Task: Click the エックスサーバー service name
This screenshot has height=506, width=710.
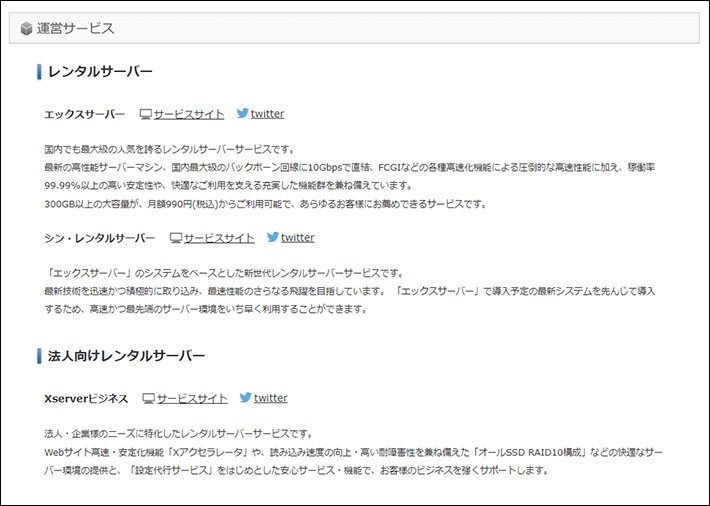Action: pos(85,114)
